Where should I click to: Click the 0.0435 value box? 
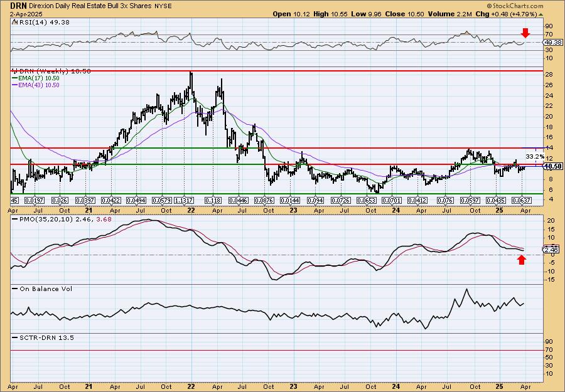(x=496, y=200)
